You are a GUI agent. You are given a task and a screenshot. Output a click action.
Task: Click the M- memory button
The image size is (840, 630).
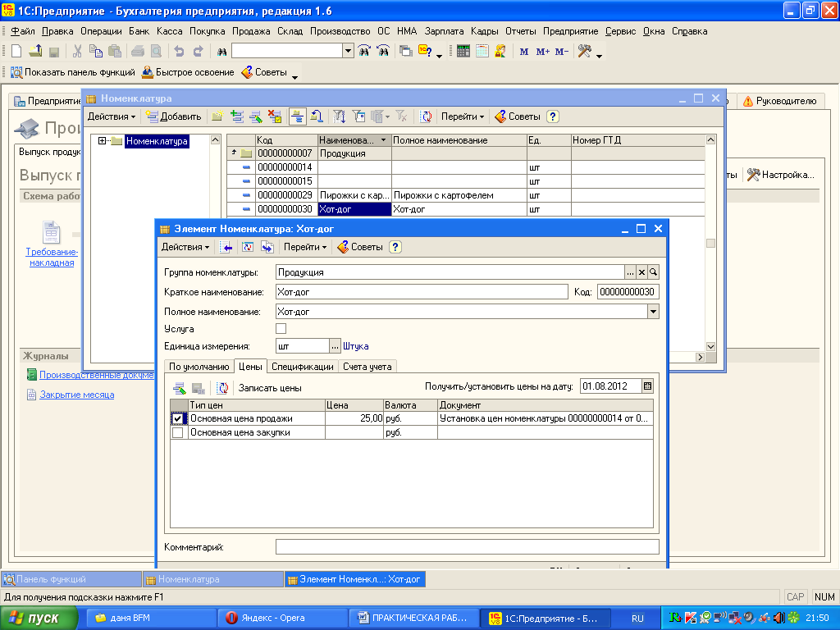pos(561,52)
